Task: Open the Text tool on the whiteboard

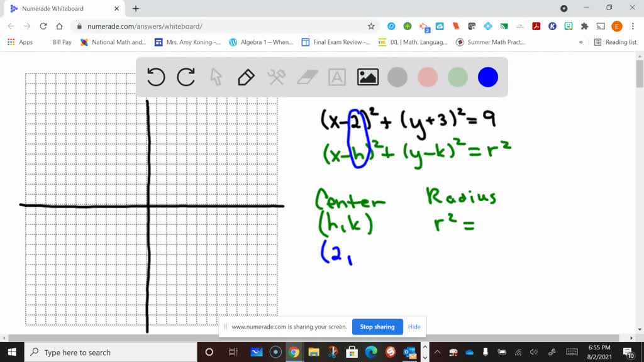Action: point(336,77)
